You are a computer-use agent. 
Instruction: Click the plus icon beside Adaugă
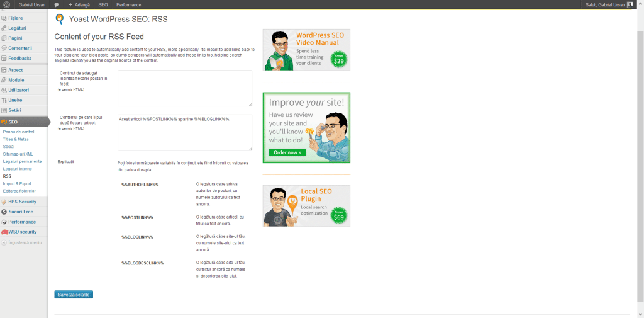pos(70,5)
